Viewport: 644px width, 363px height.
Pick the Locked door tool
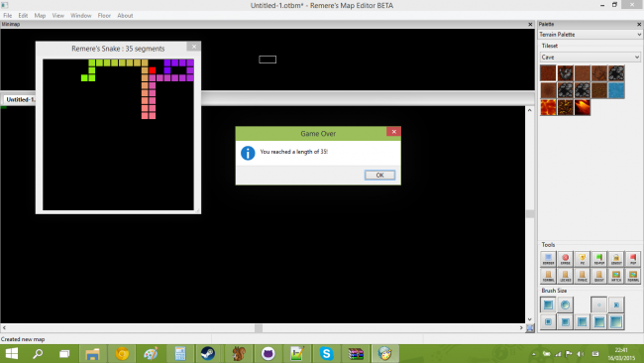pyautogui.click(x=565, y=276)
